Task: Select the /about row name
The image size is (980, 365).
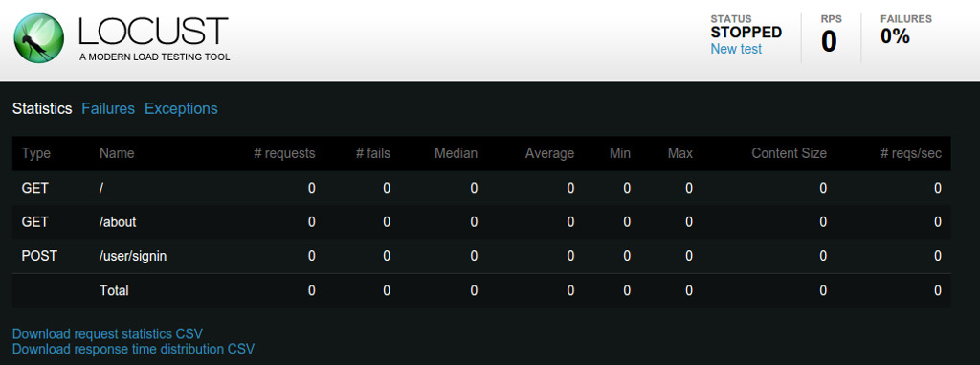Action: (x=118, y=221)
